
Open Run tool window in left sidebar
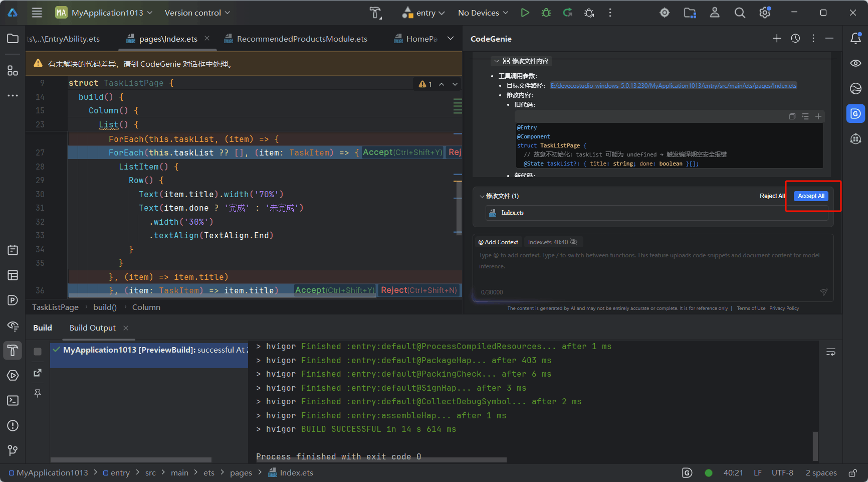tap(13, 375)
